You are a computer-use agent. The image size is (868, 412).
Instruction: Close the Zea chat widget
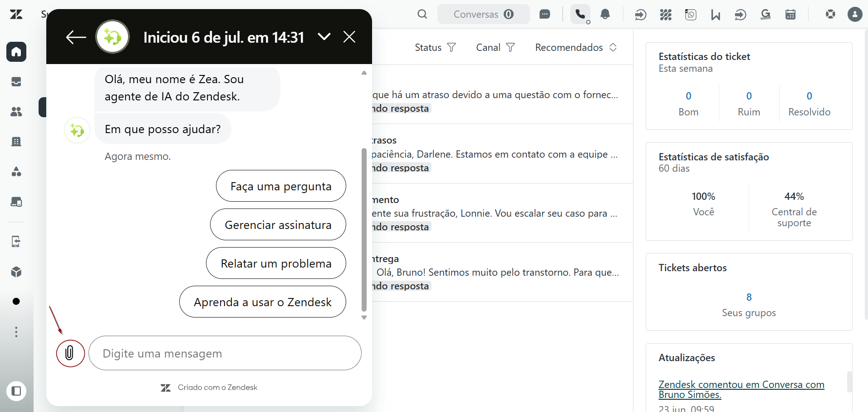(349, 36)
